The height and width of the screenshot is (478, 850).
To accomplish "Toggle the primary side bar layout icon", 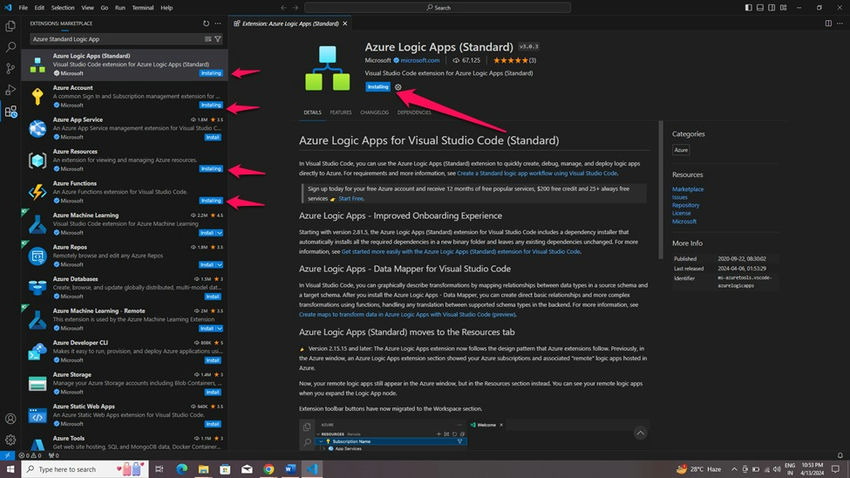I will pos(749,8).
